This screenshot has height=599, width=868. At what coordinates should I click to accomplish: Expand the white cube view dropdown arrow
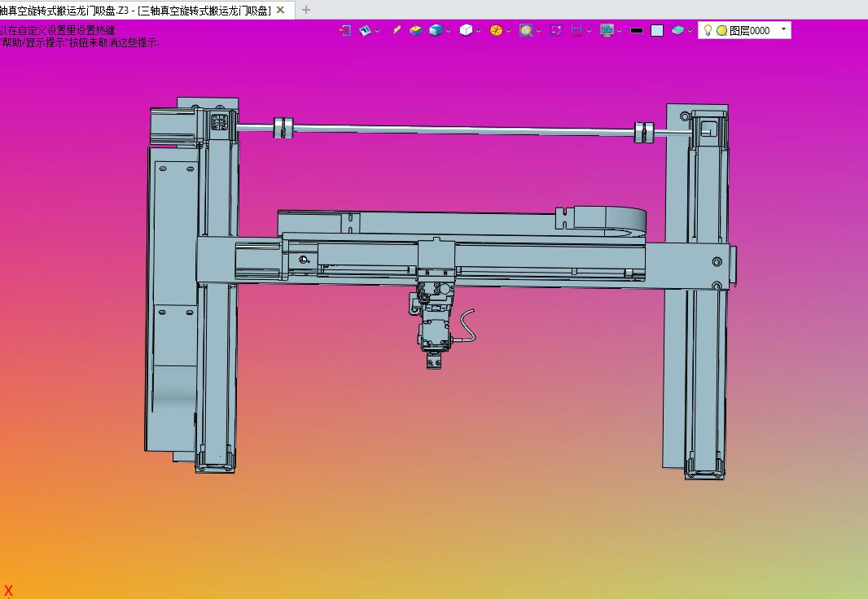[x=478, y=31]
